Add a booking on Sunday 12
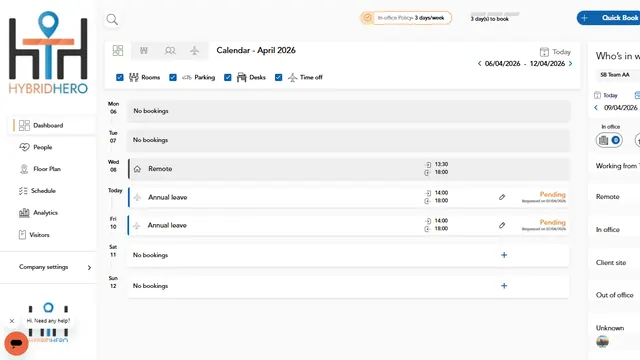Screen dimensions: 640x360 point(504,286)
